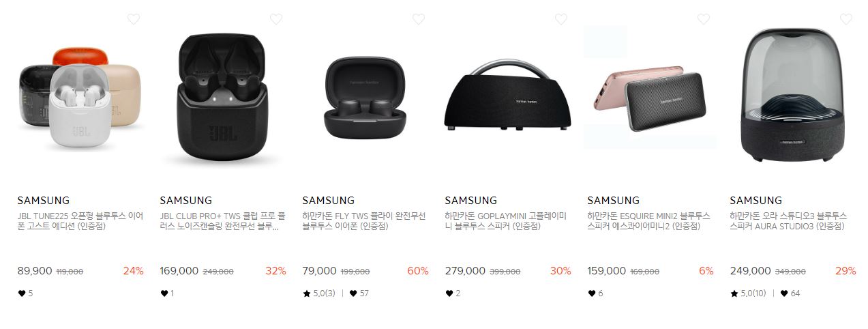Toggle wishlist heart on Harman Kardon FLY TWS
Image resolution: width=868 pixels, height=329 pixels.
pyautogui.click(x=419, y=19)
